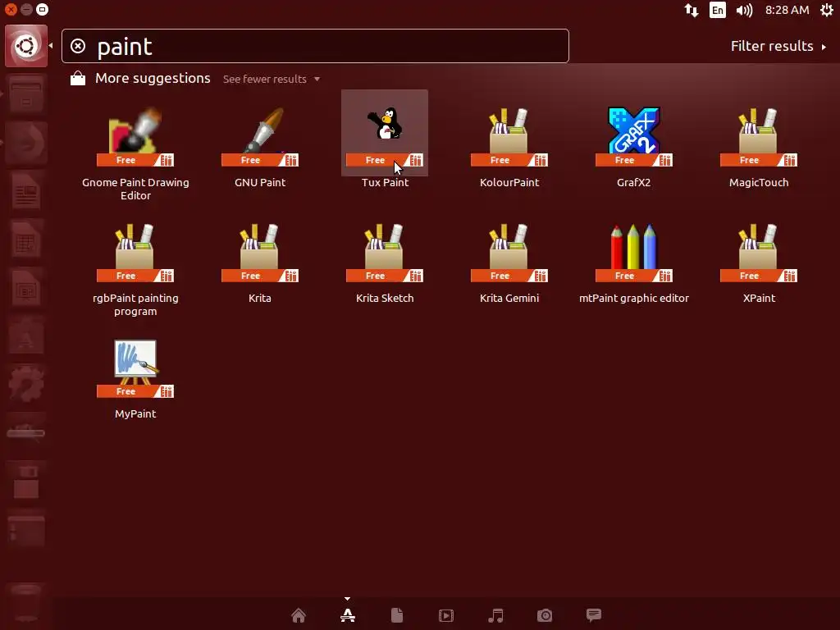Switch to the Applications lens
The width and height of the screenshot is (840, 630).
click(348, 615)
